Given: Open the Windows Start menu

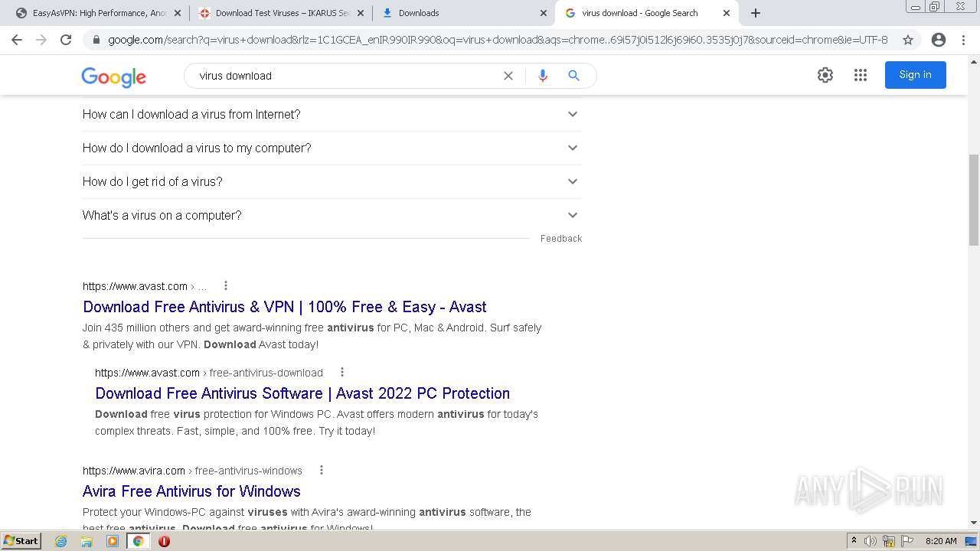Looking at the screenshot, I should (21, 541).
